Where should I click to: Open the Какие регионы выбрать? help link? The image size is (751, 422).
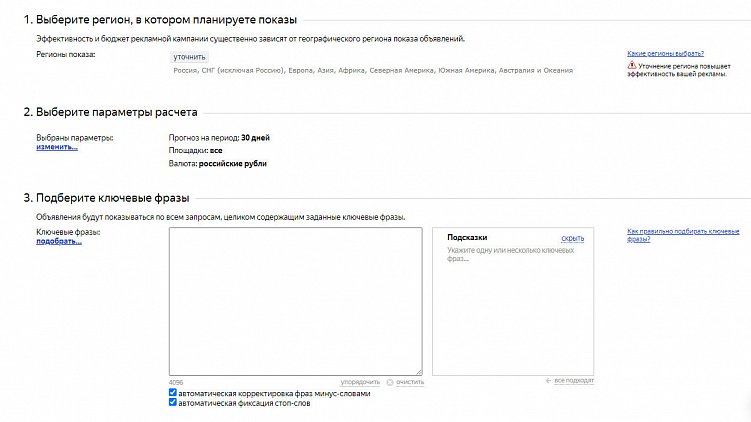[665, 53]
